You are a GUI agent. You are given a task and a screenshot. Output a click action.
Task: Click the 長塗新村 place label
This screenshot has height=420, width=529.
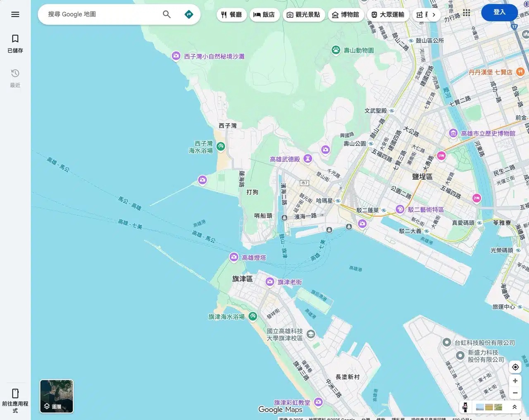pyautogui.click(x=348, y=377)
